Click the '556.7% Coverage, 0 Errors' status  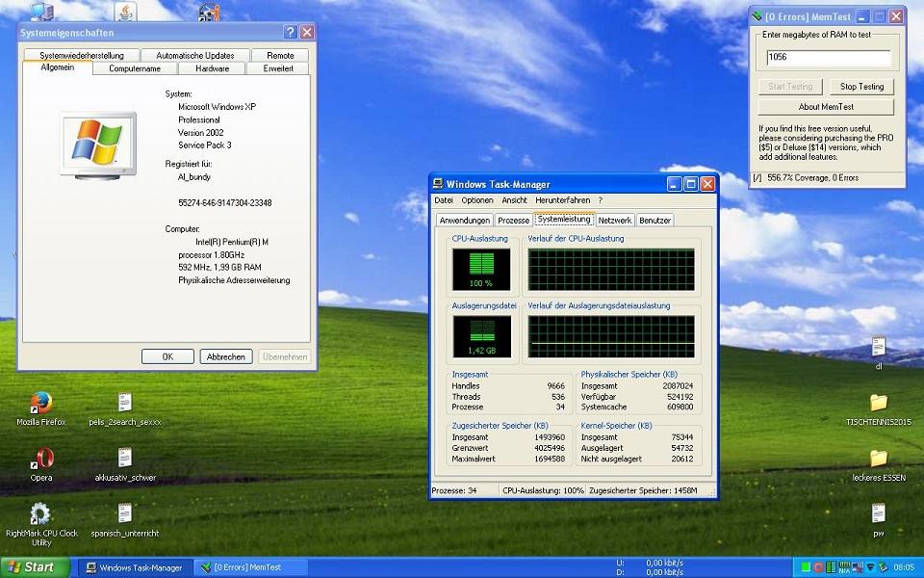(812, 177)
